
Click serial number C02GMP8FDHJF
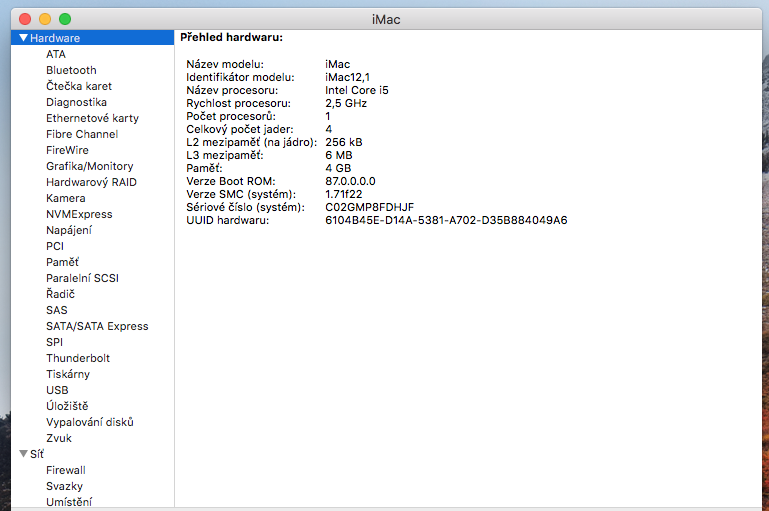point(369,207)
